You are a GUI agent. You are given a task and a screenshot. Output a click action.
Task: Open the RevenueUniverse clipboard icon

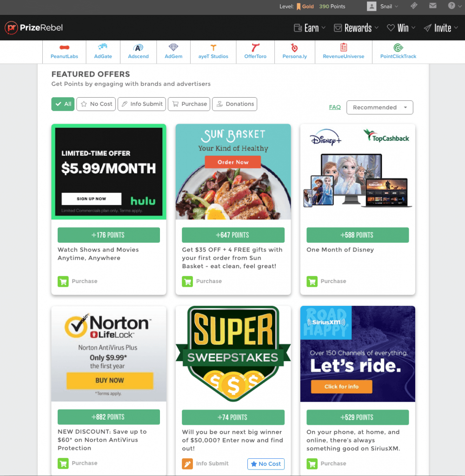point(344,47)
